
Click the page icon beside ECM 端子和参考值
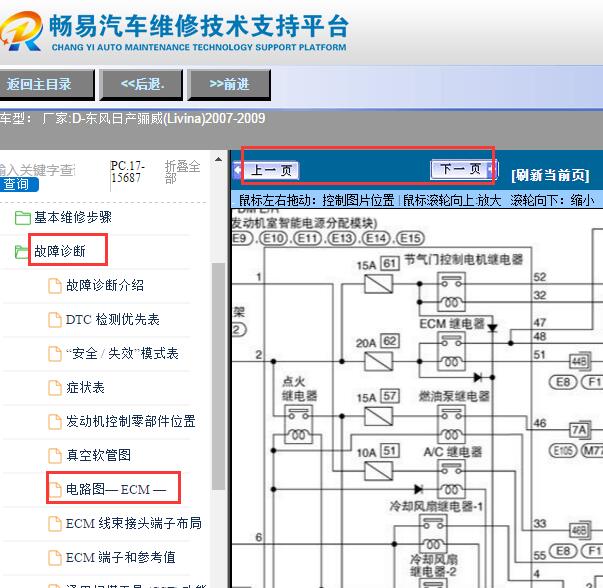coord(55,558)
